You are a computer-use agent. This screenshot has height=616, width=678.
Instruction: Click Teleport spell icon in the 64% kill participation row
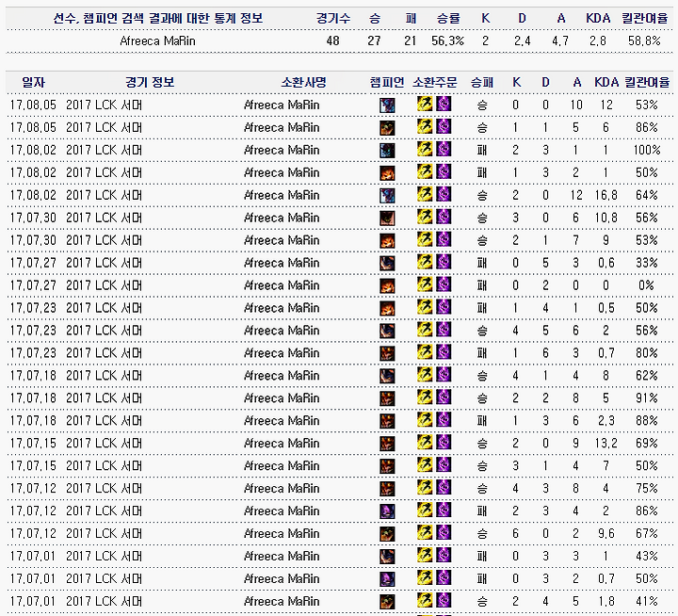tap(444, 194)
